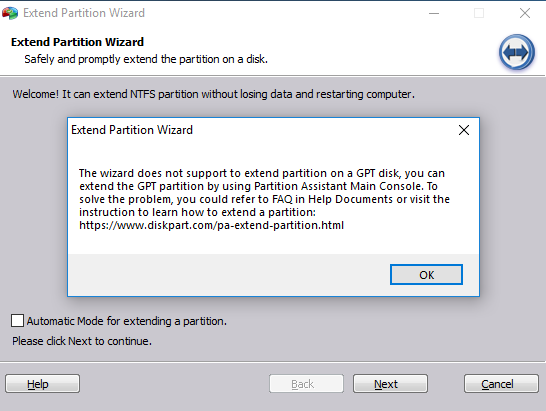Viewport: 546px width, 411px height.
Task: Click the 'Please click Next to continue' text
Action: coord(82,341)
